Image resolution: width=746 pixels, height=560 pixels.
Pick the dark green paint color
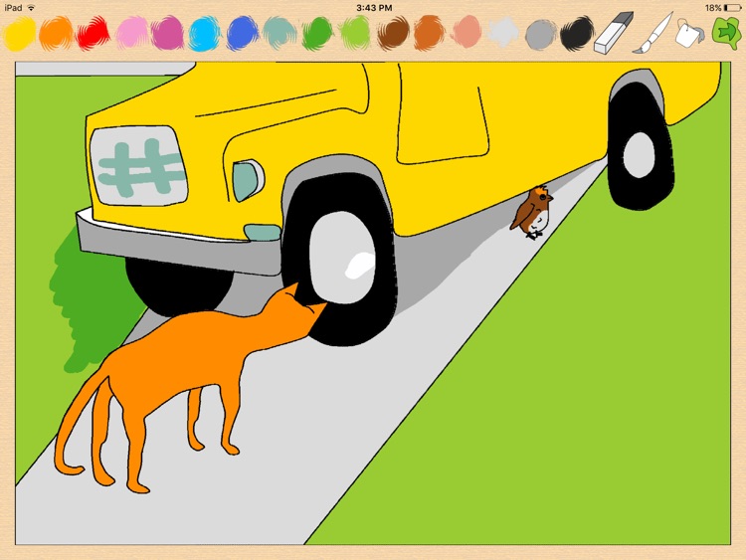point(317,33)
